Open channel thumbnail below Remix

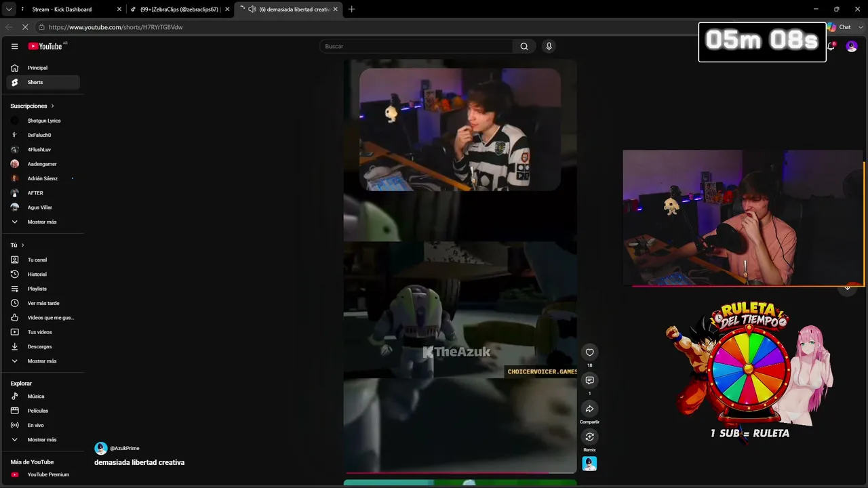pyautogui.click(x=589, y=464)
